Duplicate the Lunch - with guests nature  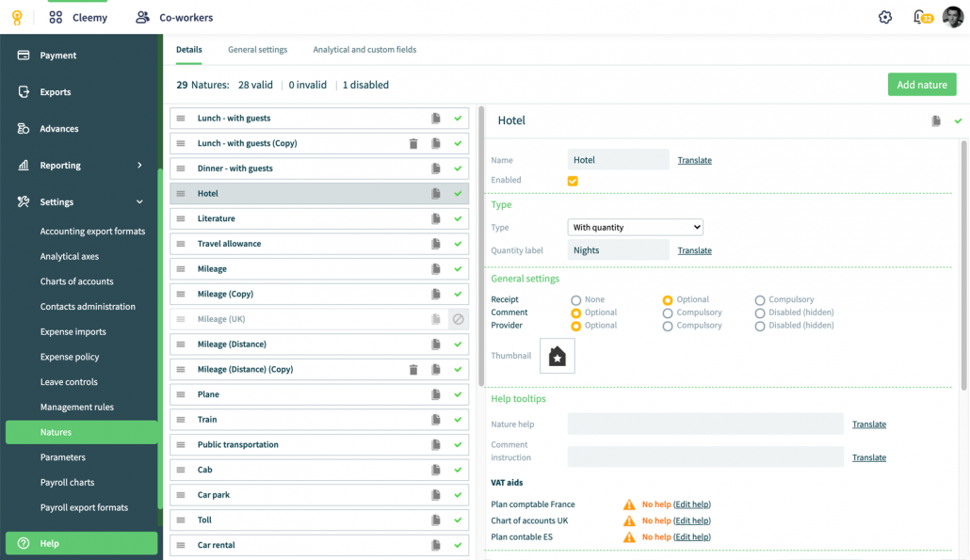(436, 118)
